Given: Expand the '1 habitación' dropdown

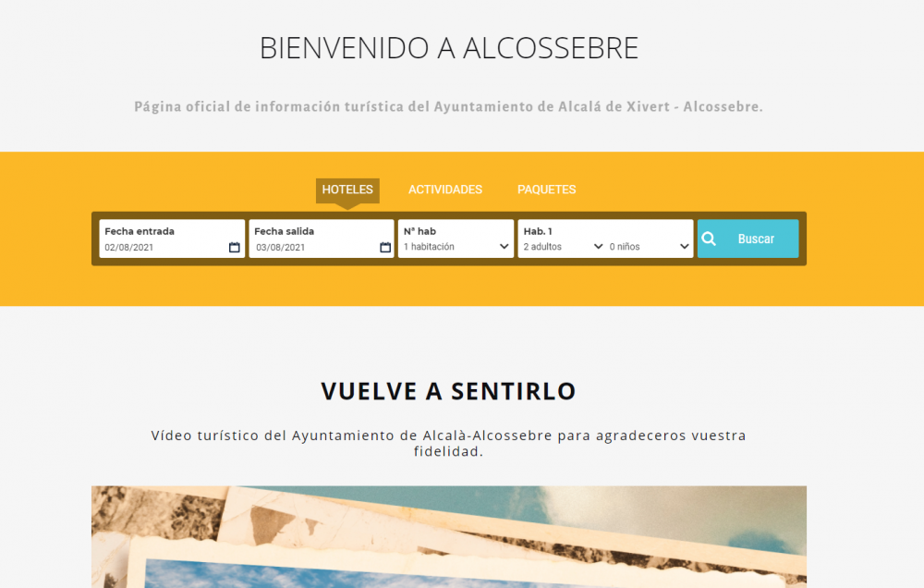Looking at the screenshot, I should pos(456,247).
